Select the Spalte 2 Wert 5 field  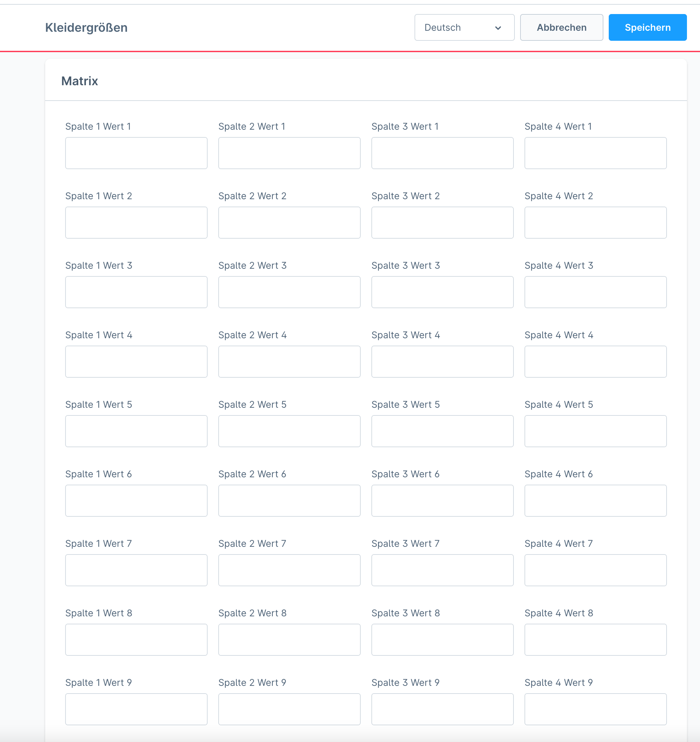[x=289, y=431]
